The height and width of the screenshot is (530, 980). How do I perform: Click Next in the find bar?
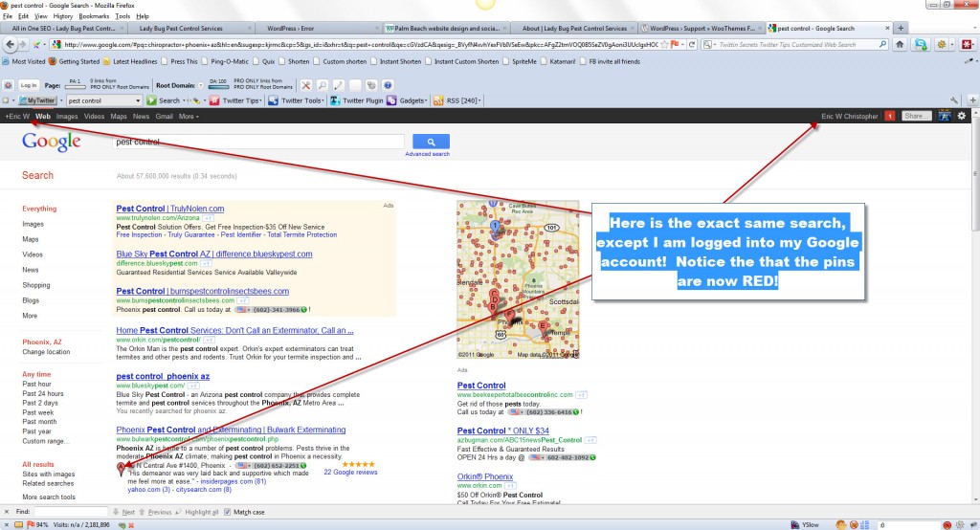tap(123, 512)
